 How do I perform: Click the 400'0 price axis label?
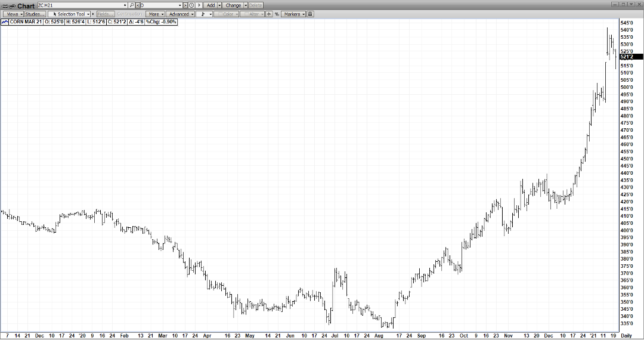click(627, 230)
